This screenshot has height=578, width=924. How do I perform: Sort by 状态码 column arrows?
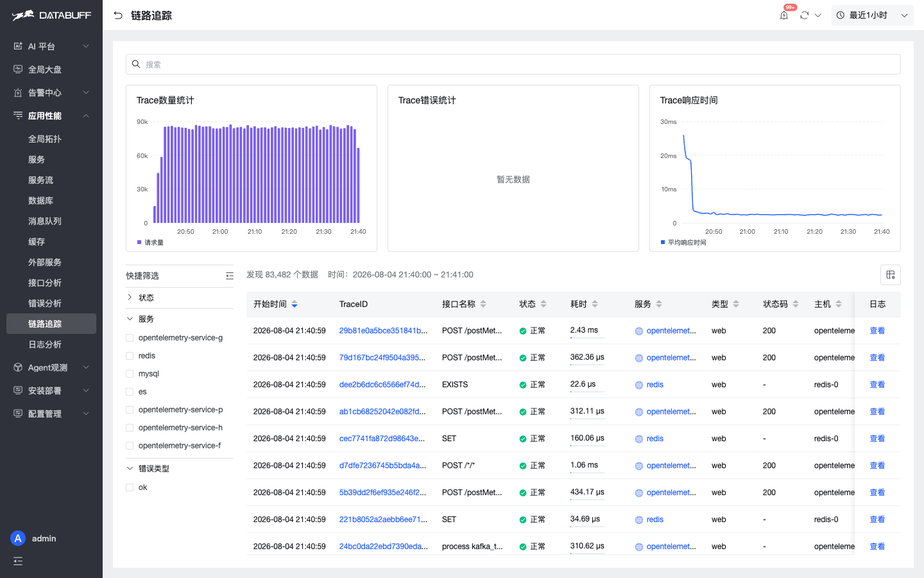796,304
